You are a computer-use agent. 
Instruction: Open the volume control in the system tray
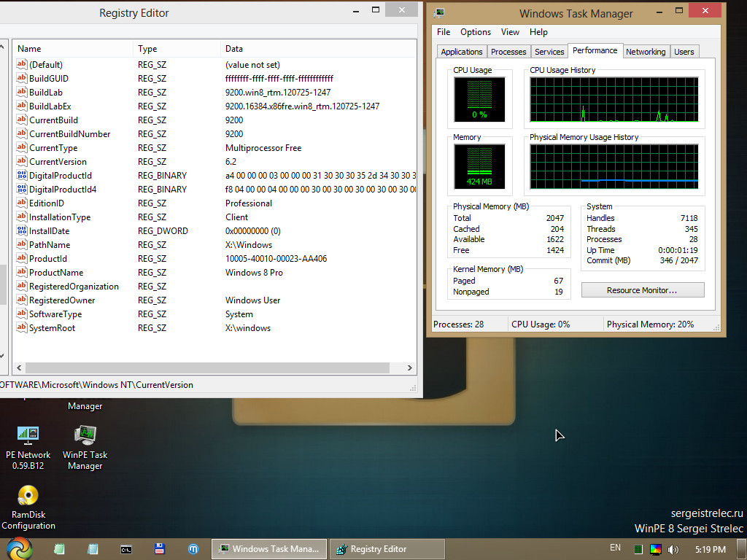pyautogui.click(x=673, y=549)
